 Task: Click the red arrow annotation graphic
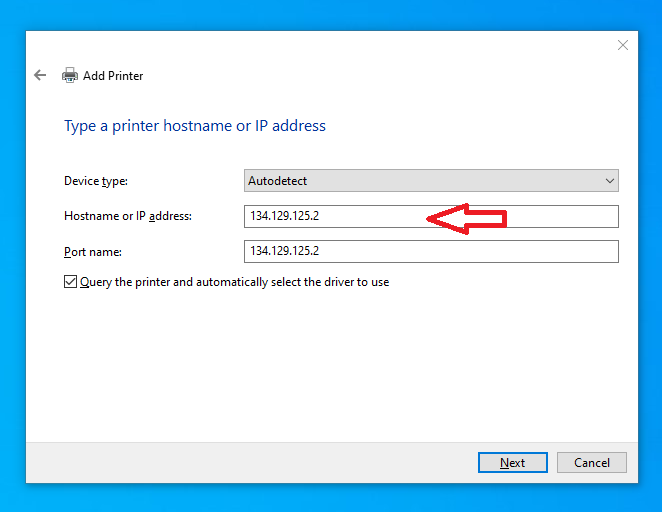(468, 217)
